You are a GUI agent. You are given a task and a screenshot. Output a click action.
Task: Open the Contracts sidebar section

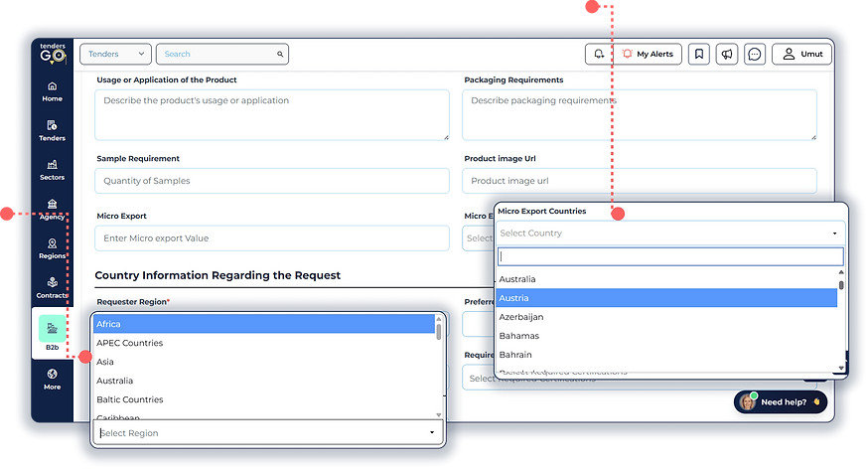pyautogui.click(x=52, y=288)
